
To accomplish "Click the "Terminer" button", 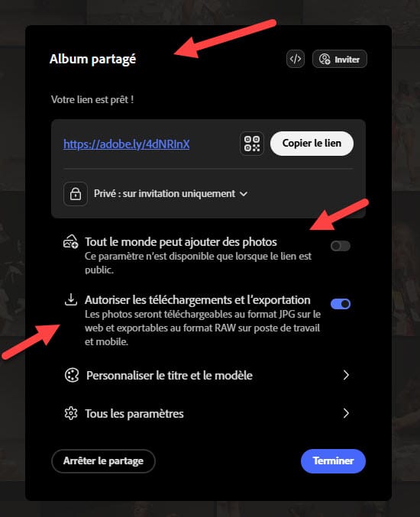I will coord(333,461).
